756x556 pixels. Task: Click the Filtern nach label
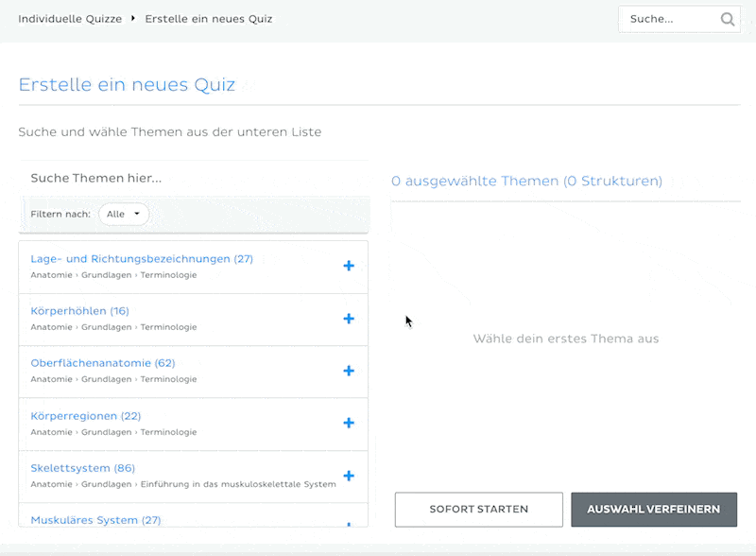[60, 215]
